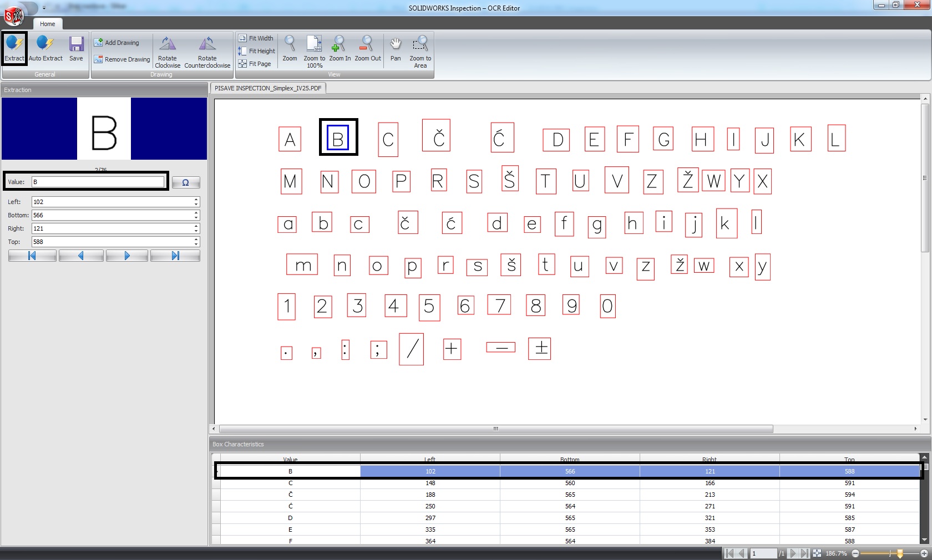This screenshot has height=560, width=932.
Task: Jump to the last extracted character
Action: 175,256
